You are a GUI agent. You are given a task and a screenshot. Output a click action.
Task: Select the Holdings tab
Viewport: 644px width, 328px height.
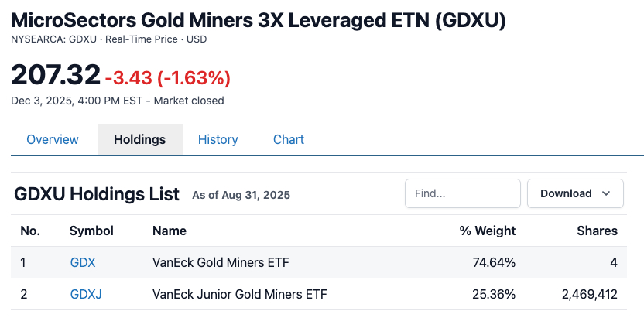coord(140,140)
